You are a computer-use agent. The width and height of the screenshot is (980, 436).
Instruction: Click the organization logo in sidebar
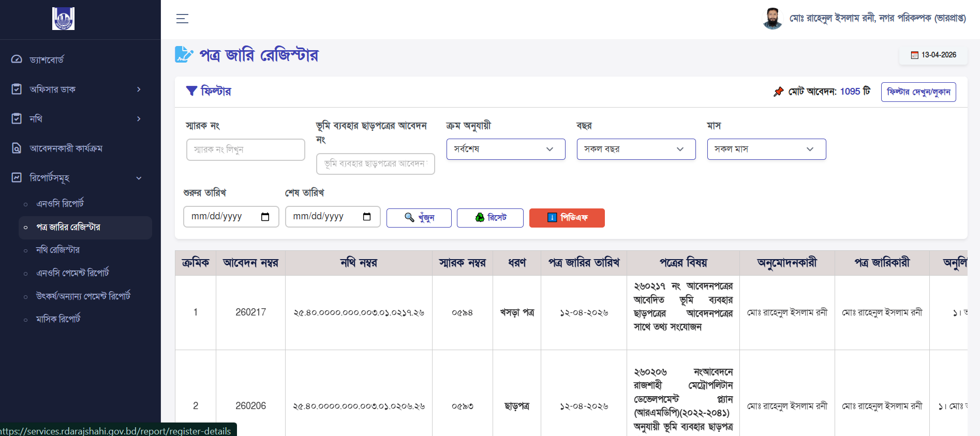[63, 19]
